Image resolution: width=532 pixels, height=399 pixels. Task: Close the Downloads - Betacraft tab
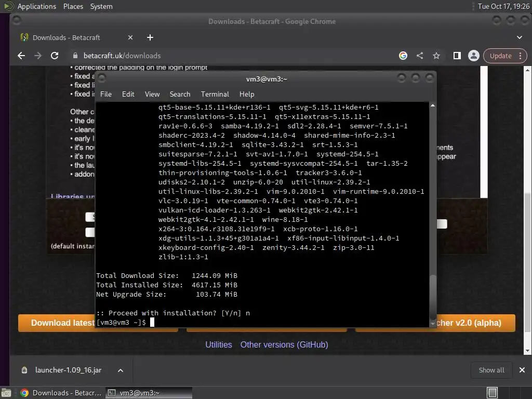tap(130, 37)
